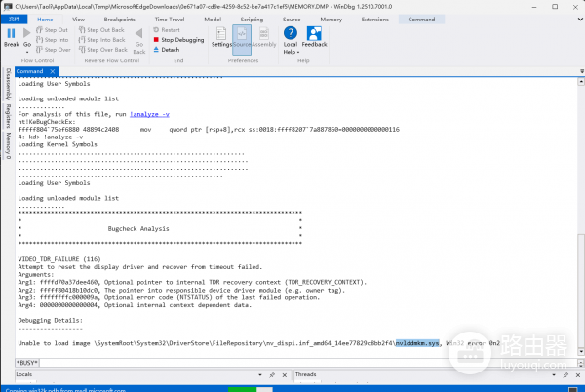Screen dimensions: 585x392
Task: Click the Restart button
Action: pos(167,30)
